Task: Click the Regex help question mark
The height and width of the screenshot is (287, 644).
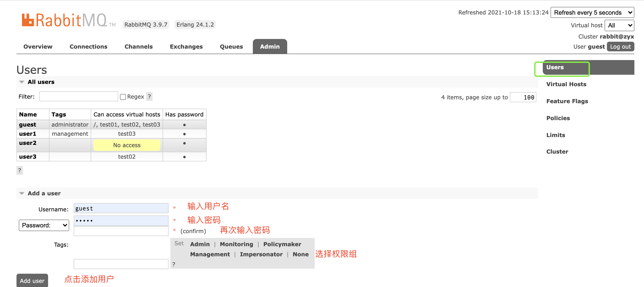Action: (x=149, y=97)
